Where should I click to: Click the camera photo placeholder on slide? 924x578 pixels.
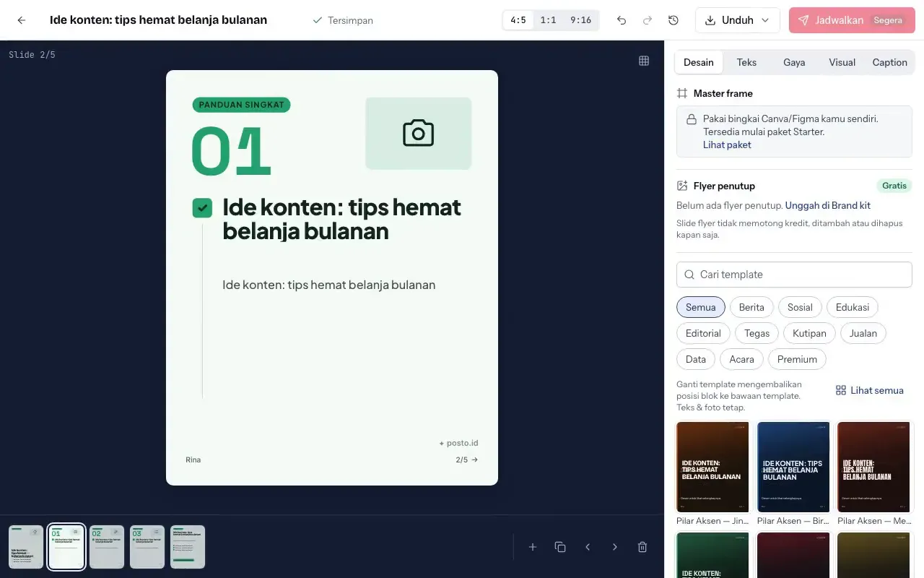tap(418, 134)
